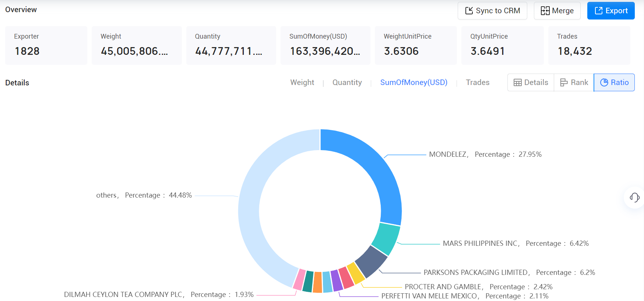Click the PARKSONS PACKAGING LIMITED label
This screenshot has height=301, width=644.
coord(509,272)
